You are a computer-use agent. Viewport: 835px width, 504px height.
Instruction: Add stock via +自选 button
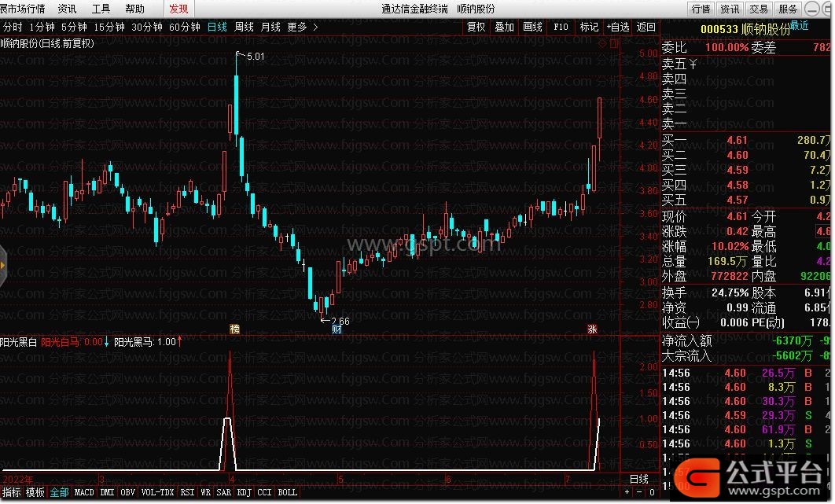[x=618, y=27]
